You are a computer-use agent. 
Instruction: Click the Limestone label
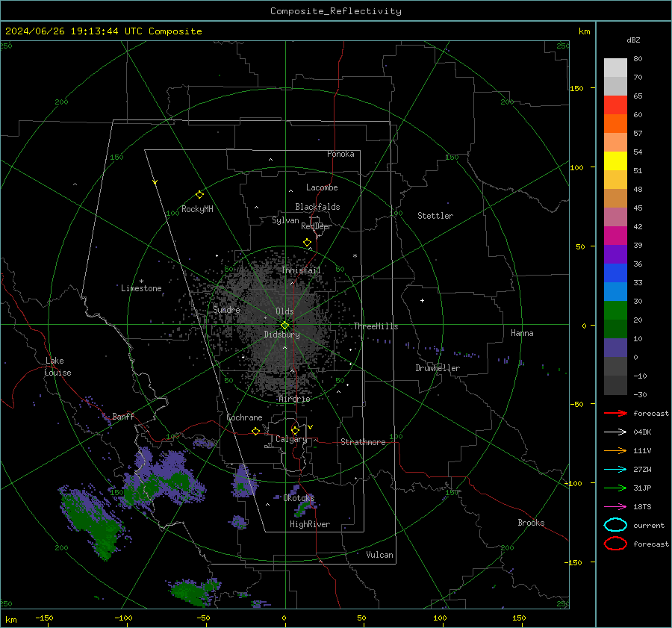pyautogui.click(x=141, y=288)
